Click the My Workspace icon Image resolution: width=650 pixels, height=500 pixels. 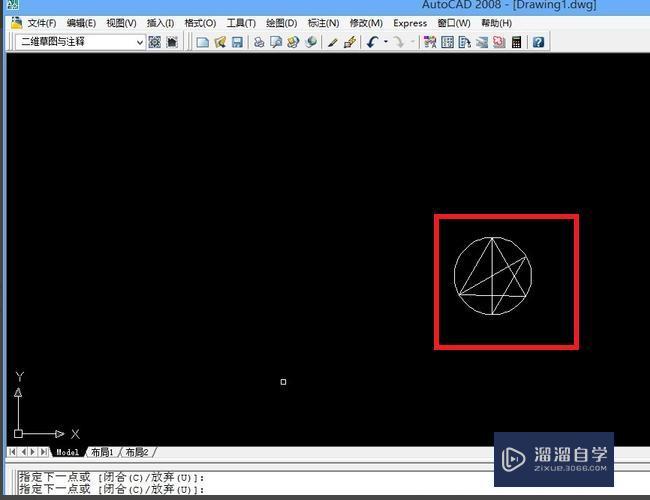172,42
